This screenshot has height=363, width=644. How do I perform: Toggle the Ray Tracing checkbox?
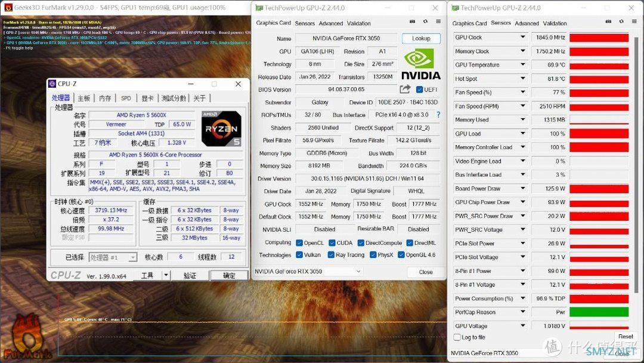click(331, 255)
